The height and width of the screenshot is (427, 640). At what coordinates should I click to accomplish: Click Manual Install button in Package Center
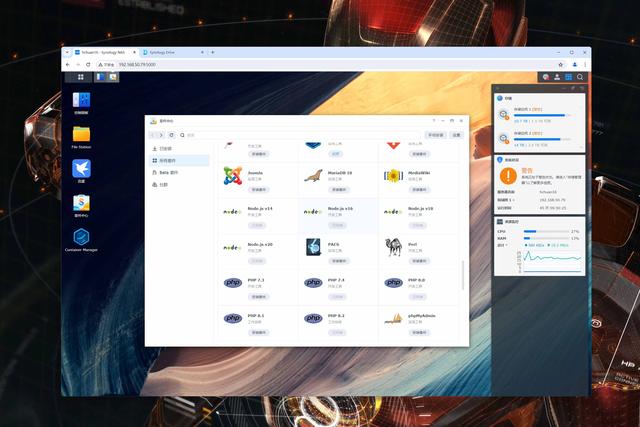436,135
